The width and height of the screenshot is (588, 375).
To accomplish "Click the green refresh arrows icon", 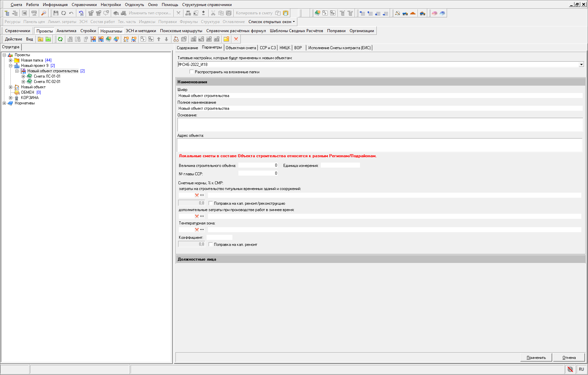I will click(x=60, y=39).
